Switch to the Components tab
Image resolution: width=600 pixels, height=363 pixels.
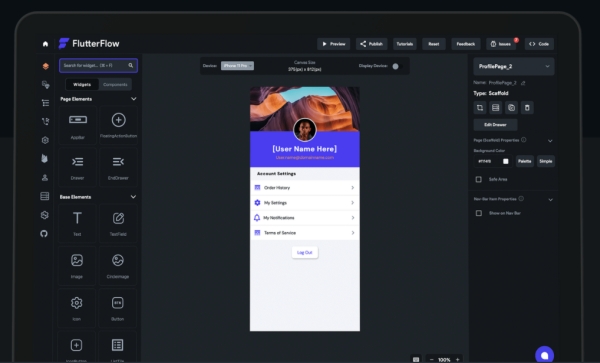(115, 85)
